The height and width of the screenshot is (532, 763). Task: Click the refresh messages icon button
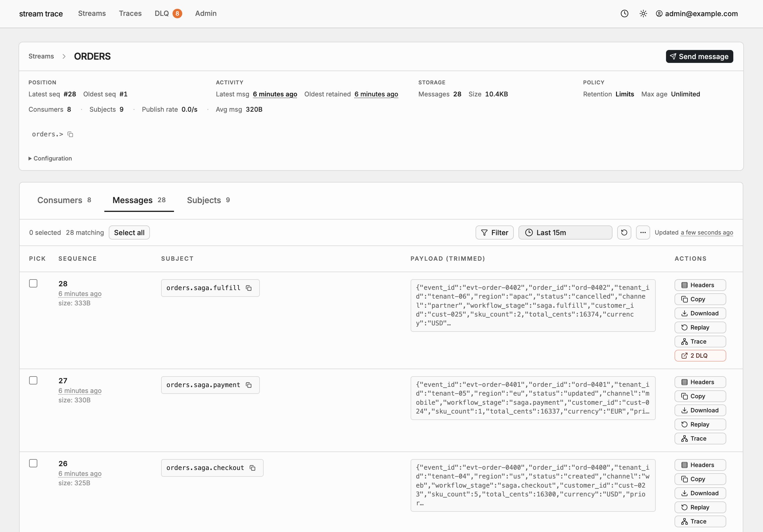click(624, 232)
